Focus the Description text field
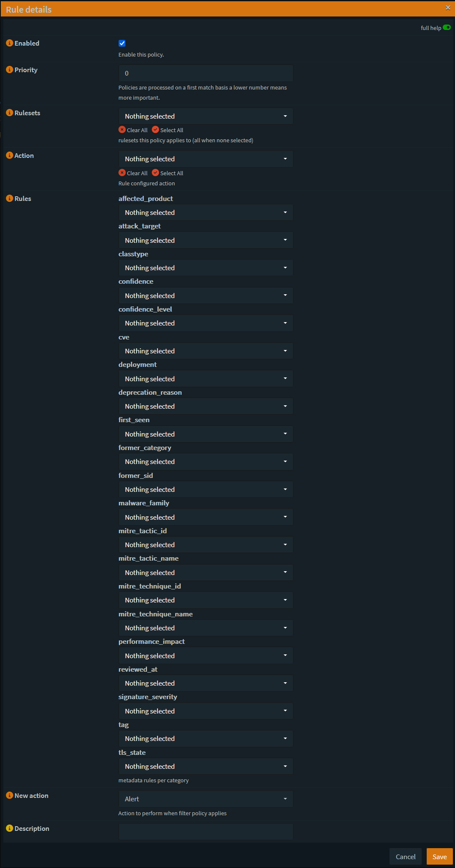The width and height of the screenshot is (455, 868). coord(206,831)
